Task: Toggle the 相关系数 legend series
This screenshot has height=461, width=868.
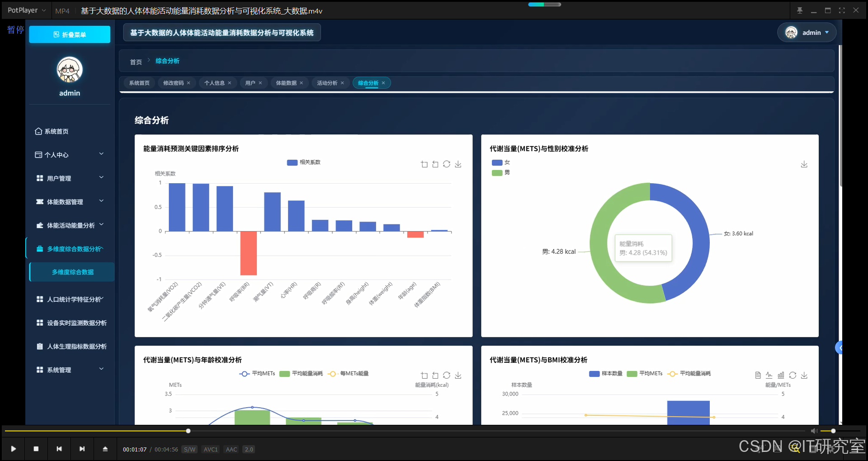Action: click(x=304, y=162)
